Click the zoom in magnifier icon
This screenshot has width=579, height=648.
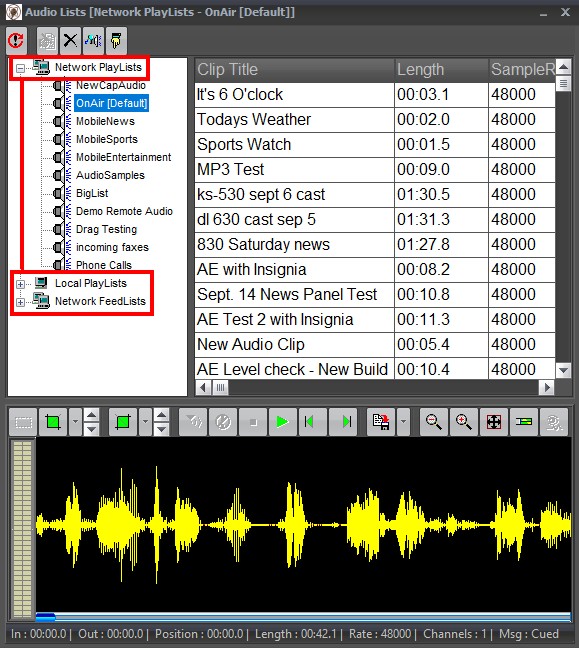[464, 422]
